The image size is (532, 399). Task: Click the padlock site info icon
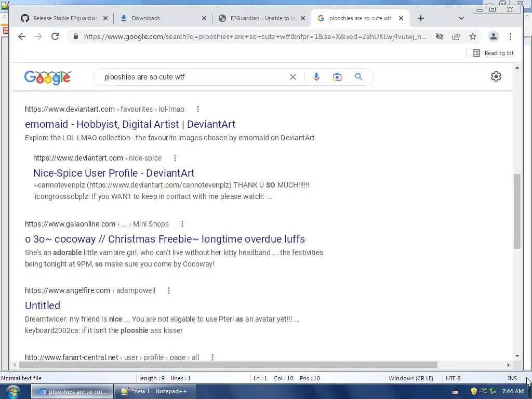(76, 37)
